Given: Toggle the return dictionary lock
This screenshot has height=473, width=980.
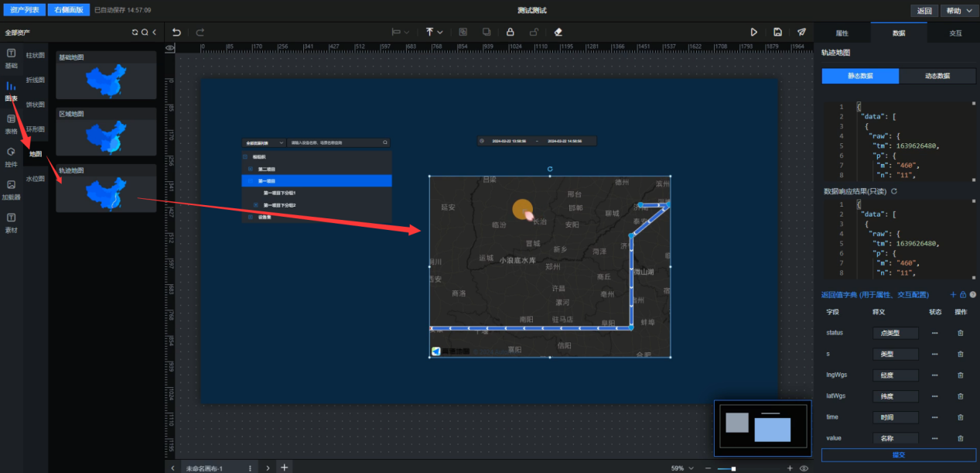Looking at the screenshot, I should click(x=963, y=295).
